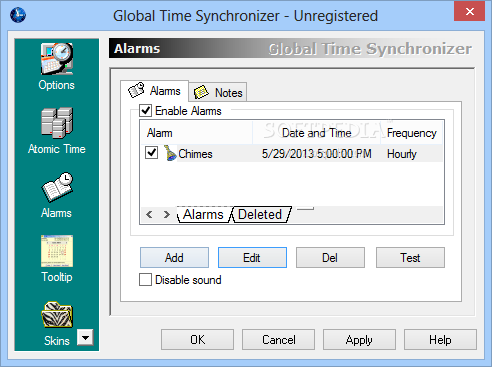Click the right arrow in the list tab scroller
The image size is (492, 367).
pos(166,215)
